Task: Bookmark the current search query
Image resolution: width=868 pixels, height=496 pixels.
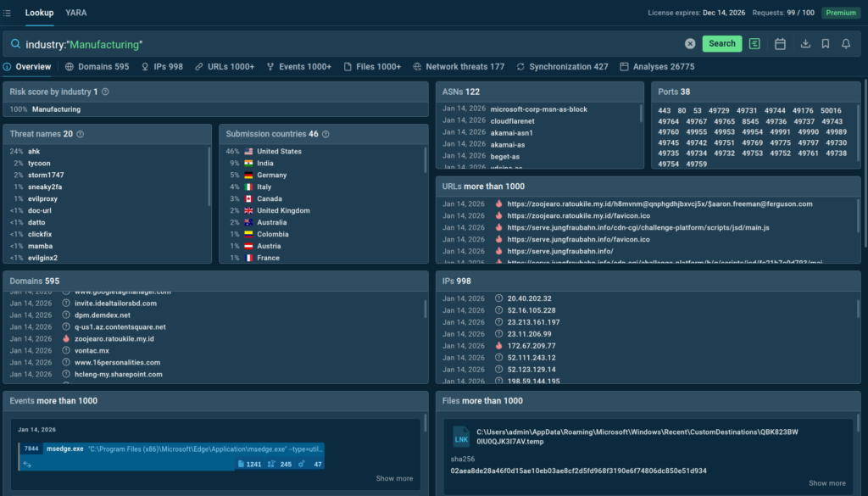Action: click(826, 43)
